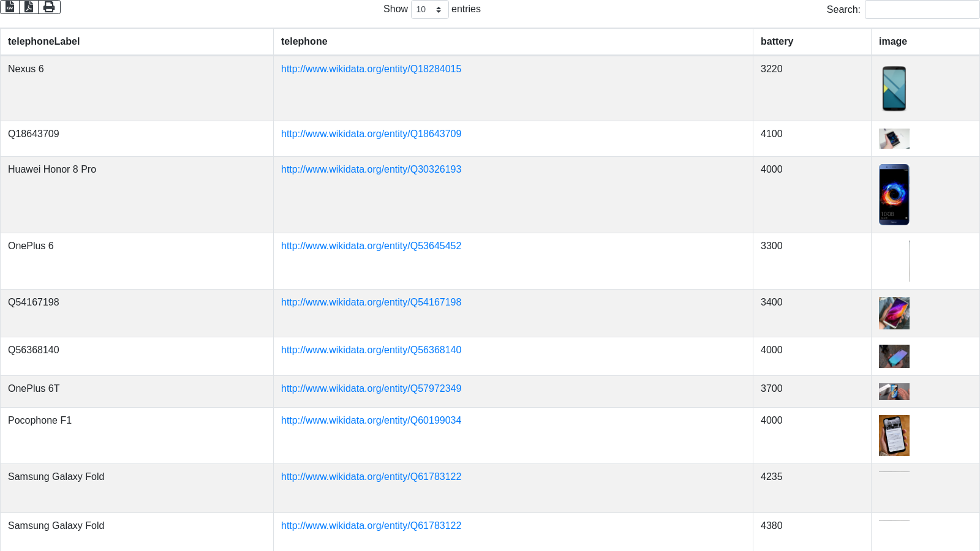Open Wikidata link for Q18643709

coord(371,134)
